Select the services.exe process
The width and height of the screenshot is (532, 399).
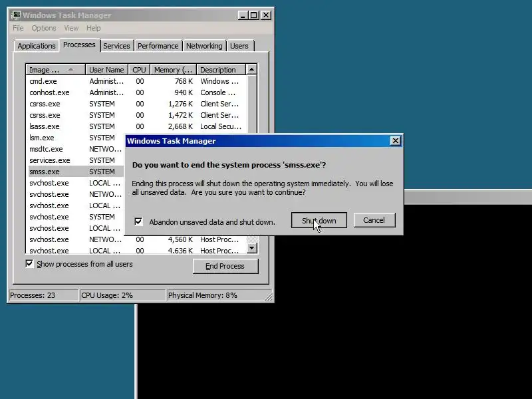click(x=75, y=160)
